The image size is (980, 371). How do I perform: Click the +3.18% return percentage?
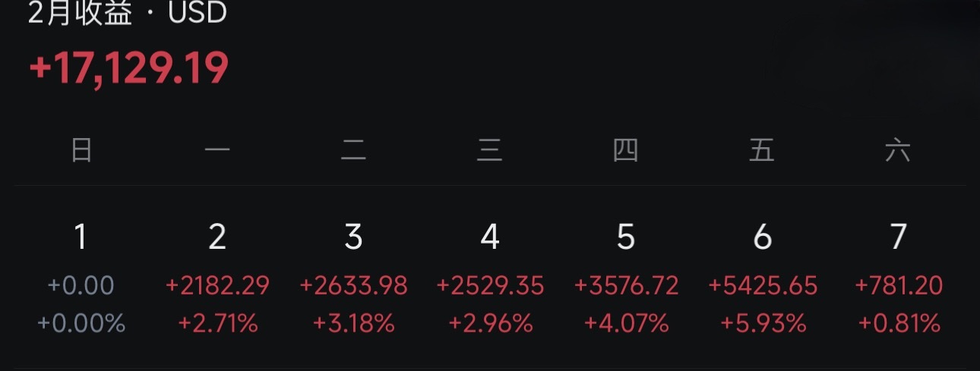[353, 324]
